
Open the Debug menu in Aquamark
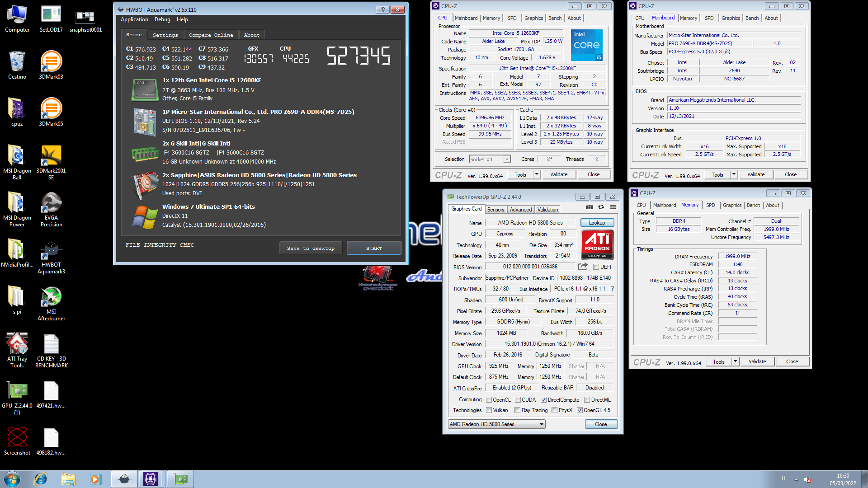(x=162, y=19)
